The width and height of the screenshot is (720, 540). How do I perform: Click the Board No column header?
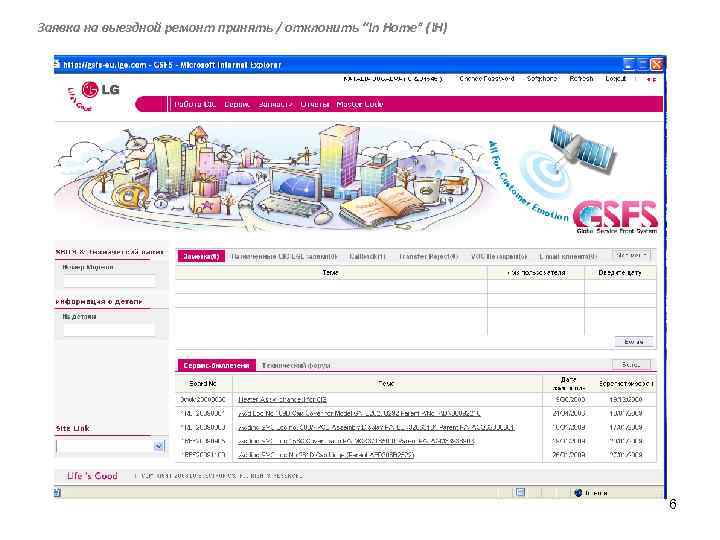pos(203,383)
